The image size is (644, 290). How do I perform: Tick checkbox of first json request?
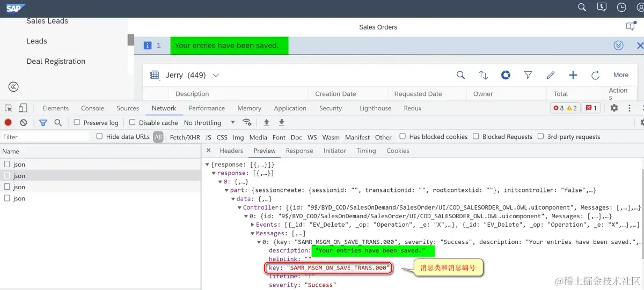(x=7, y=165)
